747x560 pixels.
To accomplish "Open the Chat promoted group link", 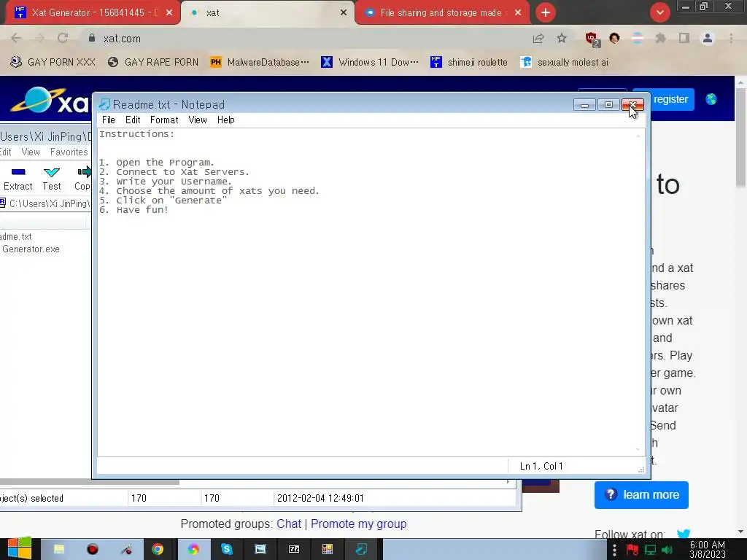I will tap(289, 524).
